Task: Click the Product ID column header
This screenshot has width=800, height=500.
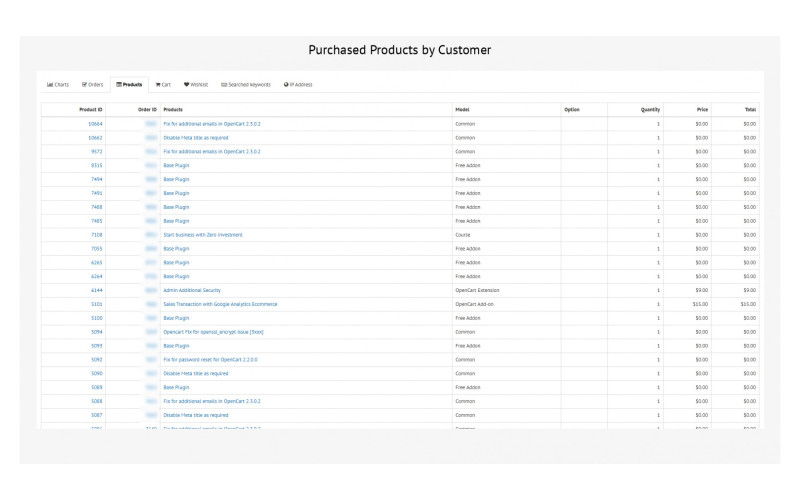Action: point(91,109)
